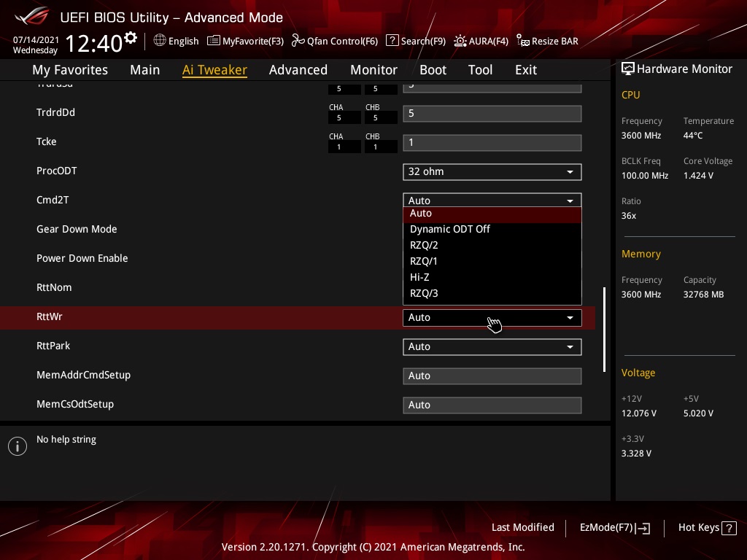Click the +5V 5.020 V reading
This screenshot has height=560, width=747.
point(698,413)
